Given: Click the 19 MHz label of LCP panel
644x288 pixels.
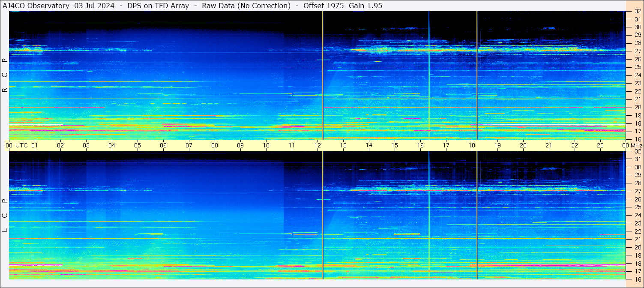Looking at the screenshot, I should point(637,255).
